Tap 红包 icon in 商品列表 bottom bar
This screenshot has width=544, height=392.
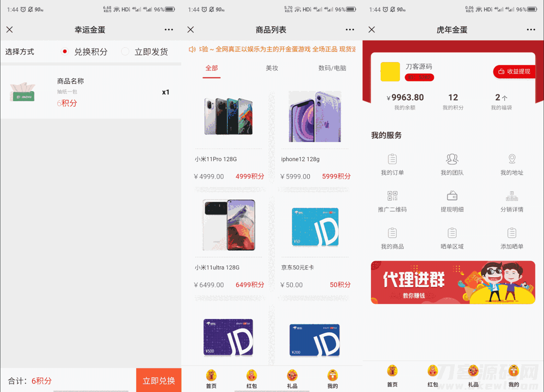pos(252,376)
